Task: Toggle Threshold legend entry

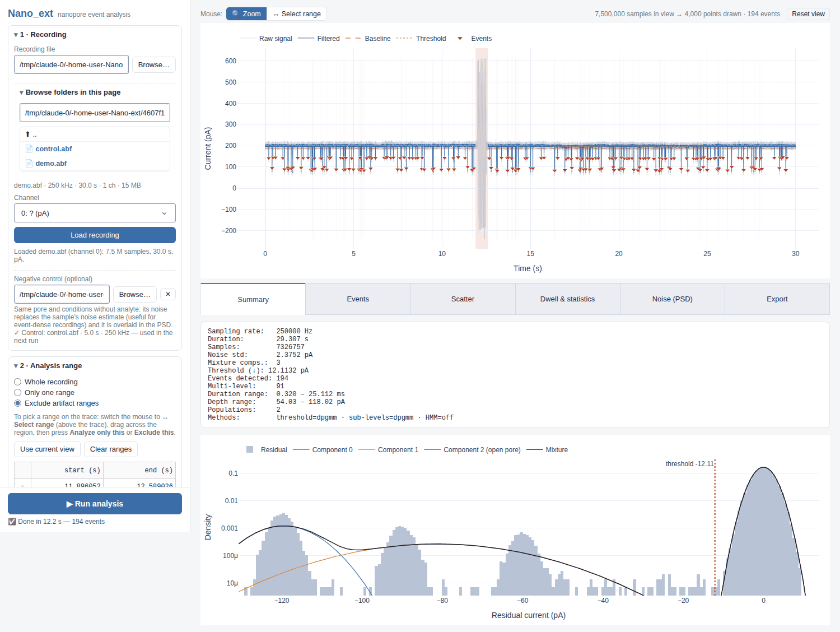Action: [x=421, y=39]
